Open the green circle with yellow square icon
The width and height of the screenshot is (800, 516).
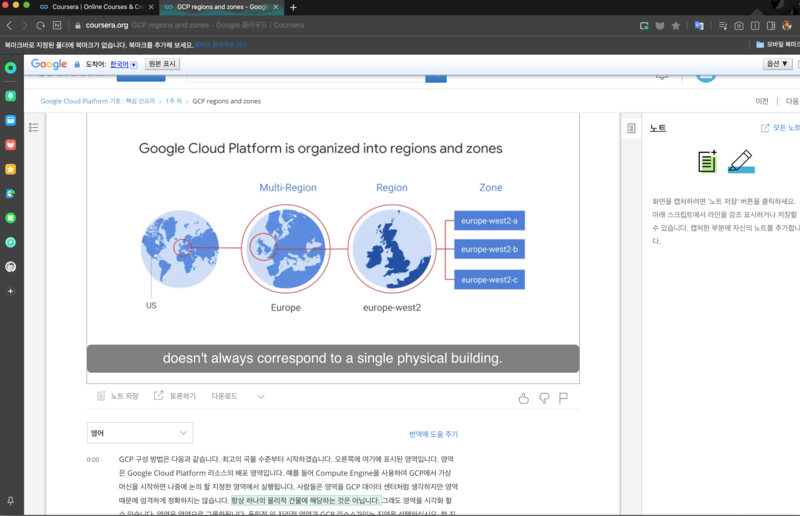10,218
